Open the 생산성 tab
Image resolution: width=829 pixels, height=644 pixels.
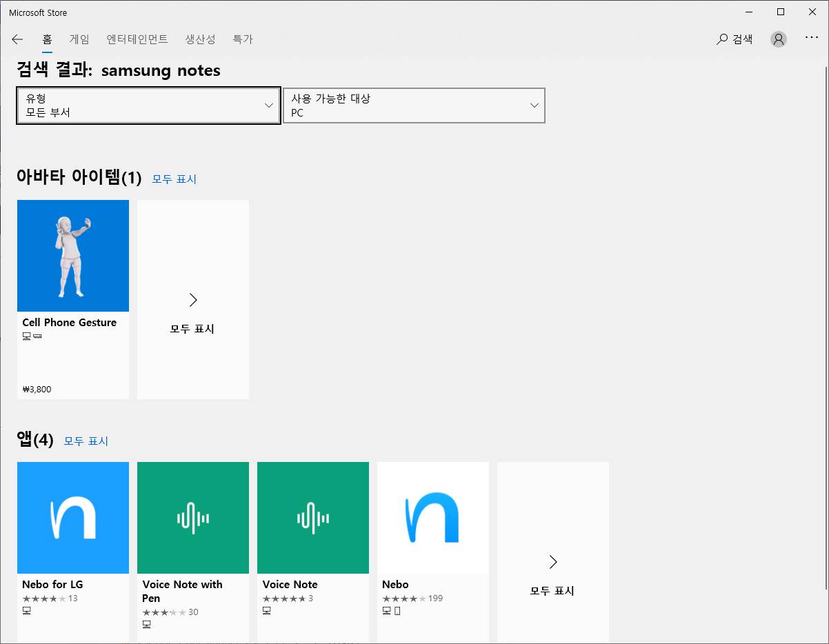(201, 39)
